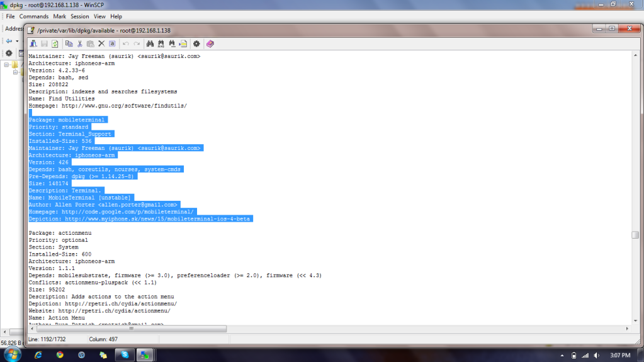The image size is (644, 362).
Task: Click the horizontal scrollbar right arrow
Action: pyautogui.click(x=627, y=329)
